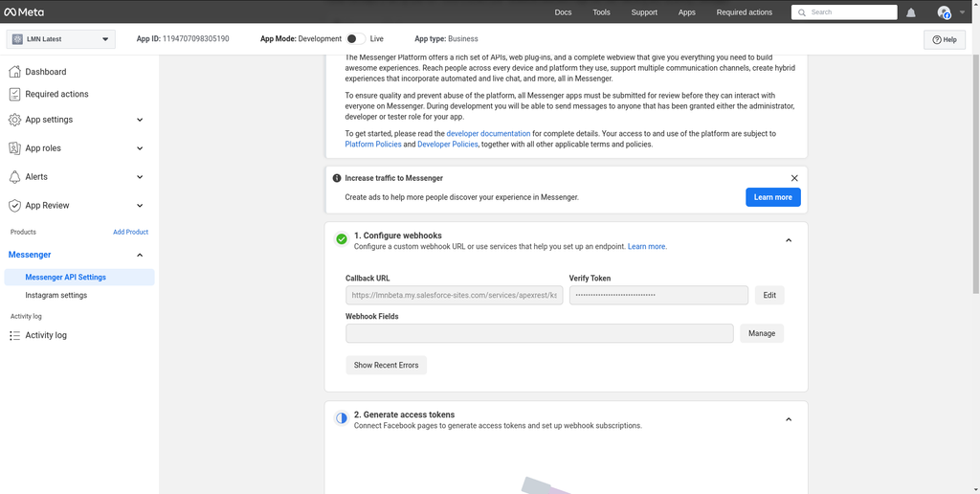The width and height of the screenshot is (980, 494).
Task: Collapse the Configure webhooks panel
Action: click(789, 240)
